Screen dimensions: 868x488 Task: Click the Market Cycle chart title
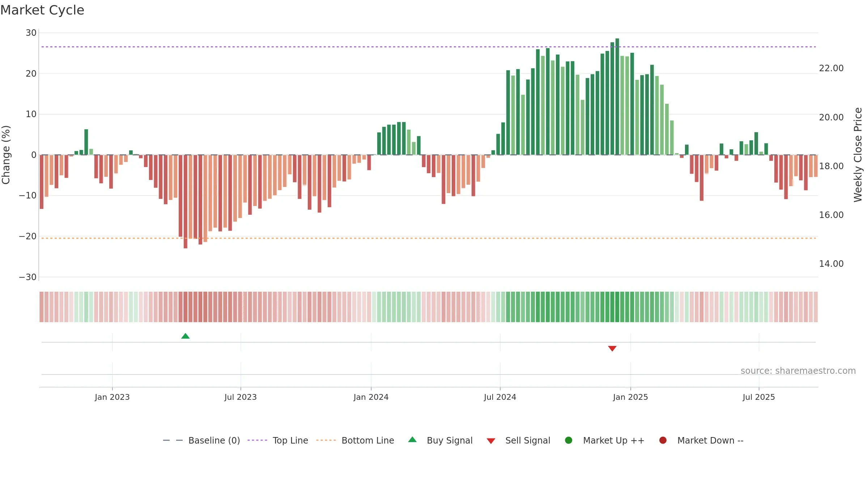click(42, 10)
